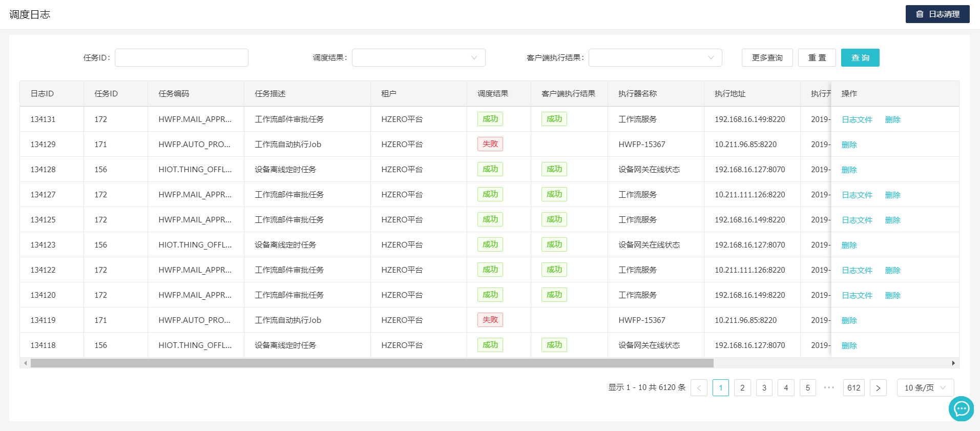
Task: Open 日志文件 for log 134120
Action: pyautogui.click(x=857, y=295)
